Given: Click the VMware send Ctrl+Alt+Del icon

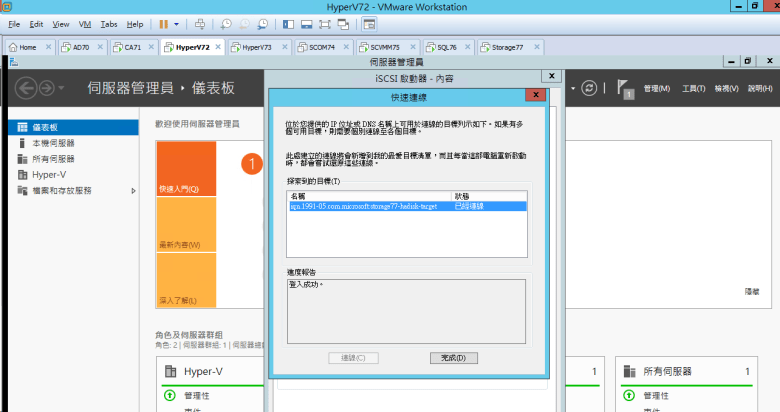Looking at the screenshot, I should 199,22.
